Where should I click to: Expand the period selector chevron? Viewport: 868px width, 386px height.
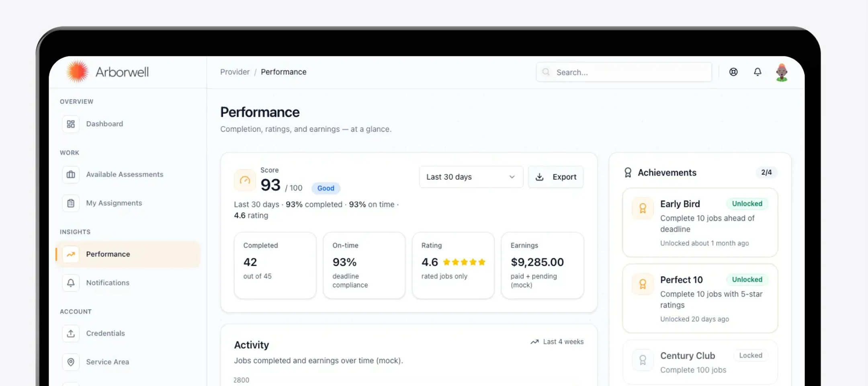point(512,177)
